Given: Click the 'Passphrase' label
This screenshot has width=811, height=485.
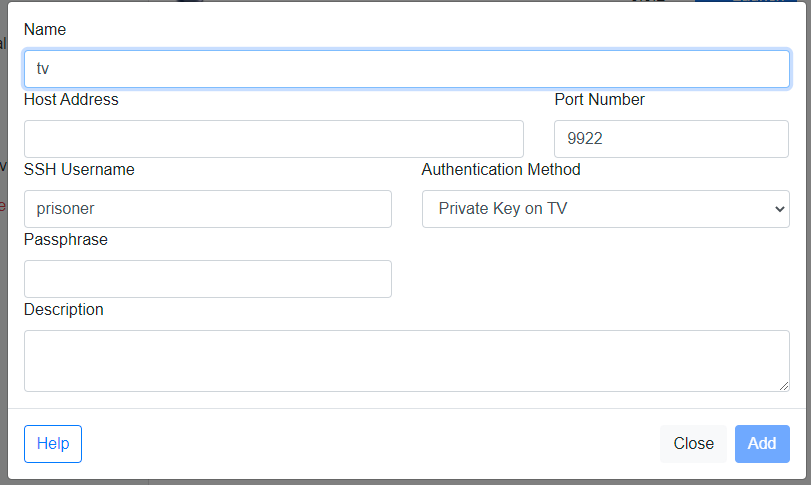Looking at the screenshot, I should click(66, 239).
